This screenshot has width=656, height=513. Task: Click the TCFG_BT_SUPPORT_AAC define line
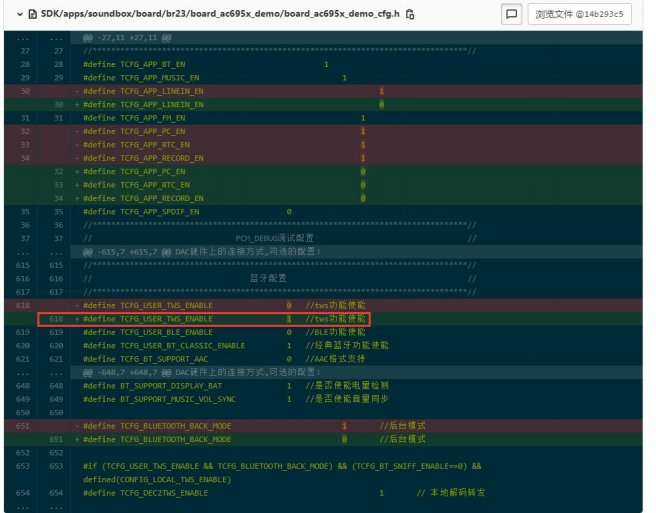pos(356,359)
